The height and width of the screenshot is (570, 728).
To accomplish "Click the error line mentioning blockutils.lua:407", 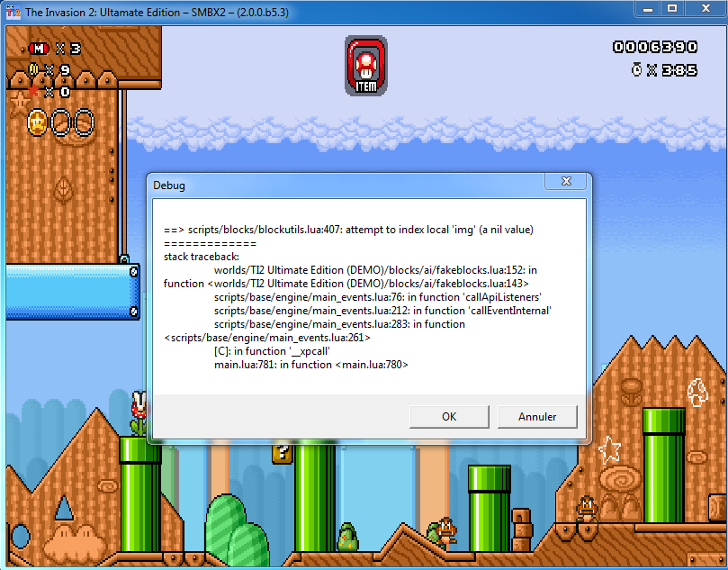I will click(x=348, y=230).
